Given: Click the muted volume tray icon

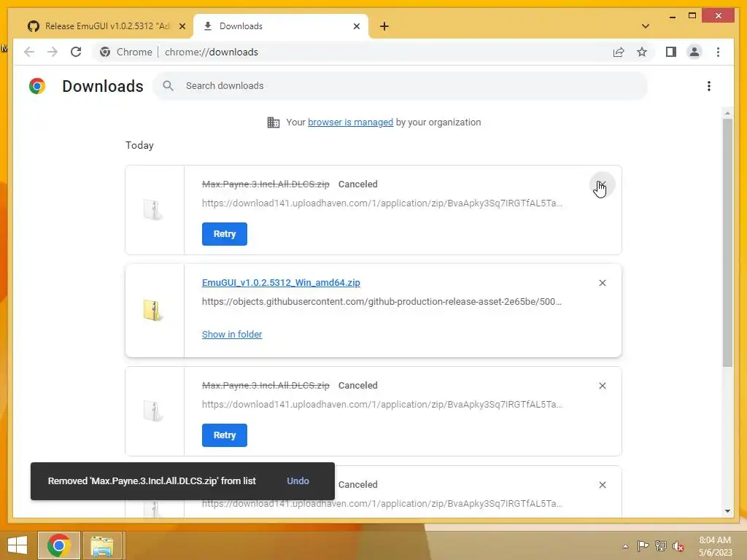Looking at the screenshot, I should [678, 546].
